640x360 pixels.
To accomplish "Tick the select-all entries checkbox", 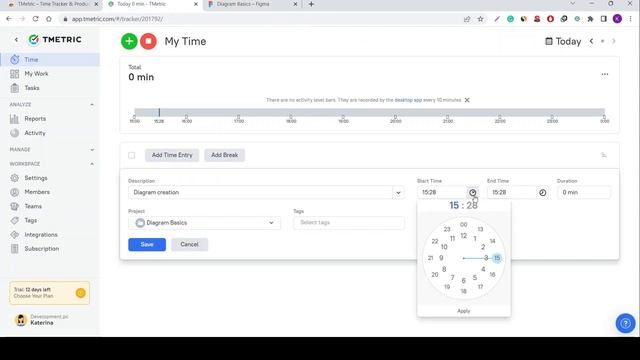I will point(131,156).
